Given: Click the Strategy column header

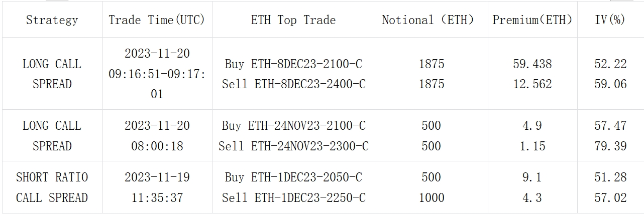Looking at the screenshot, I should (52, 20).
